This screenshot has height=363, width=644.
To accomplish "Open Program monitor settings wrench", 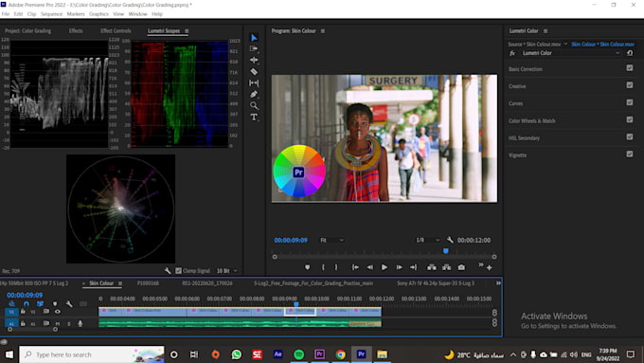I will pos(450,240).
